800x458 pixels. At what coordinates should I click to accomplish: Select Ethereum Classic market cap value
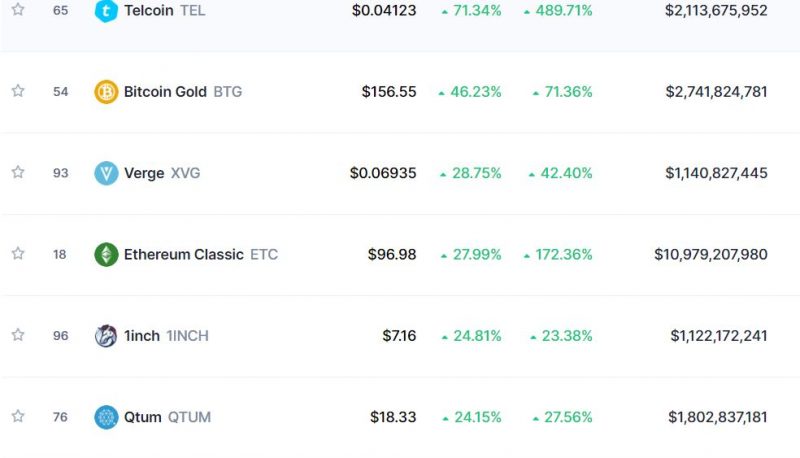[711, 255]
